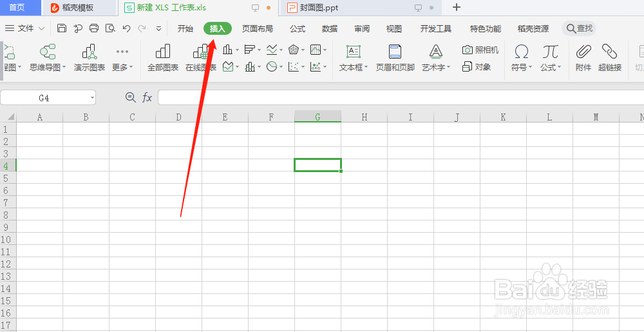This screenshot has height=332, width=644.
Task: Switch to the 数据 Data tab
Action: coord(330,29)
